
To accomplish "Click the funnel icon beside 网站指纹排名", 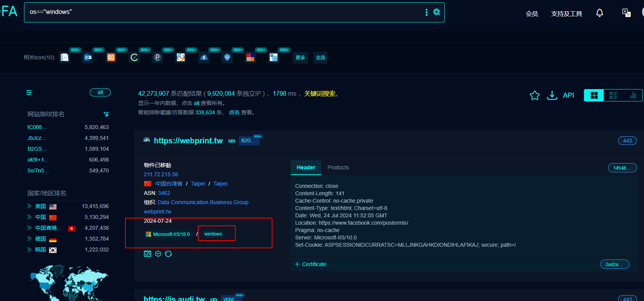I will [x=106, y=114].
